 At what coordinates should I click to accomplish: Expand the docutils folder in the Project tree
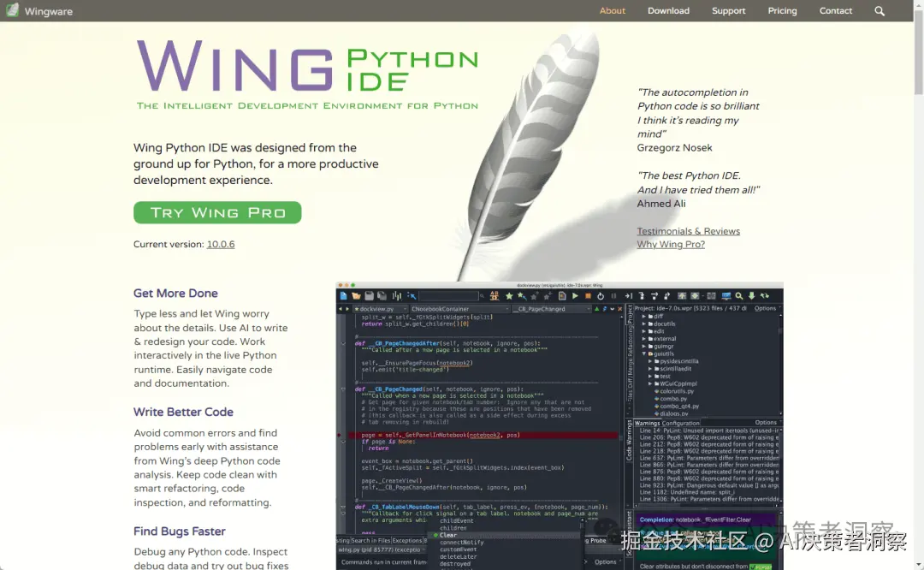coord(644,324)
